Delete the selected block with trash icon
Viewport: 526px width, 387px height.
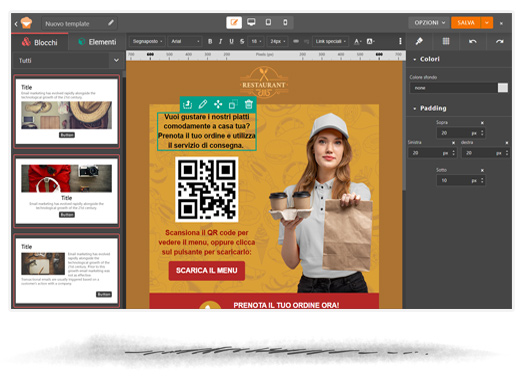click(249, 104)
